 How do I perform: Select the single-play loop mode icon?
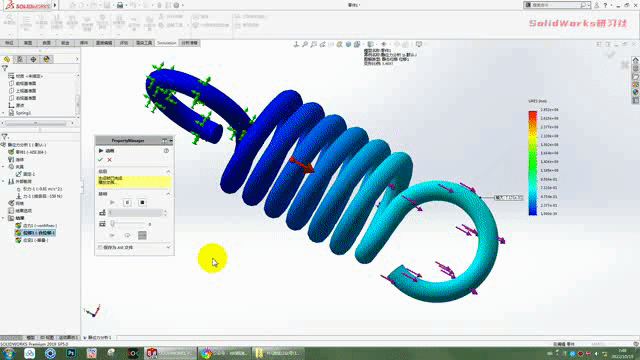click(x=112, y=236)
